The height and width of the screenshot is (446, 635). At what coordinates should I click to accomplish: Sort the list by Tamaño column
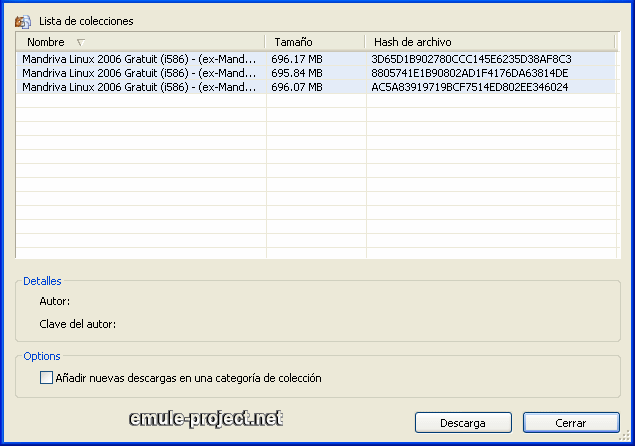(293, 42)
